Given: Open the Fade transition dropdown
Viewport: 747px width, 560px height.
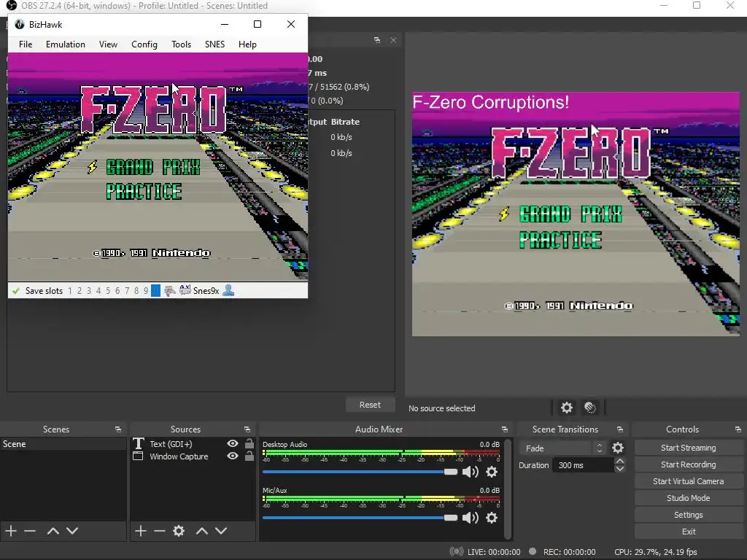Looking at the screenshot, I should 562,448.
